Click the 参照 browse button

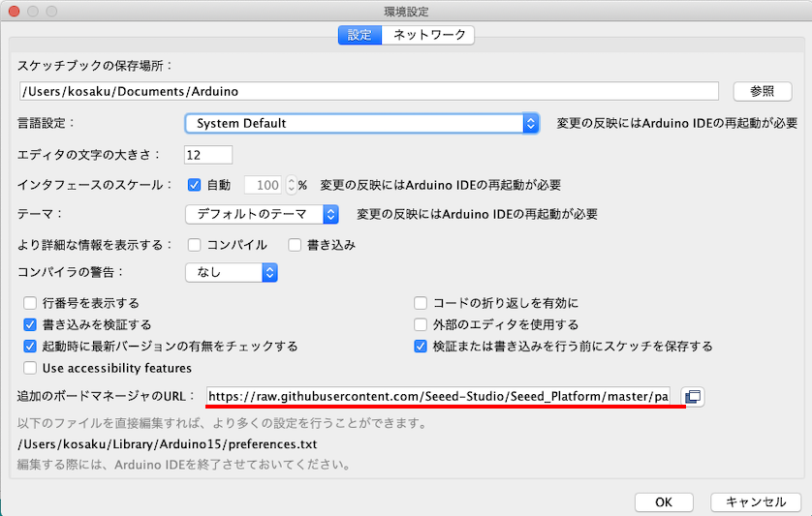tap(762, 92)
